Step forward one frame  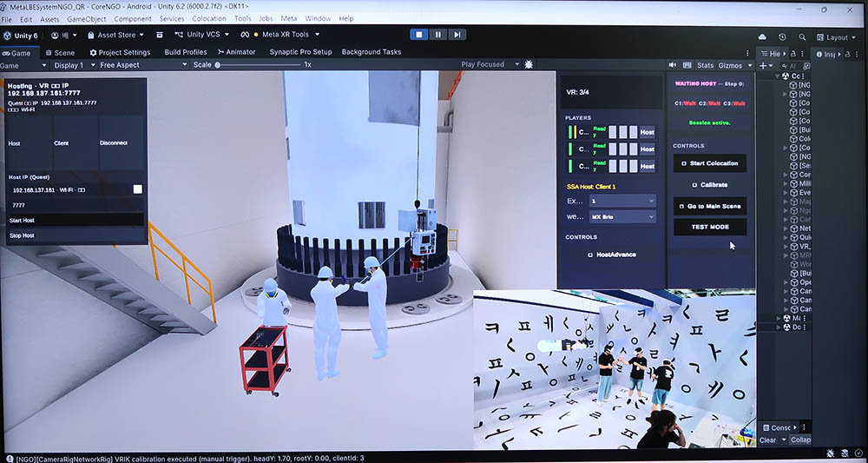(457, 35)
